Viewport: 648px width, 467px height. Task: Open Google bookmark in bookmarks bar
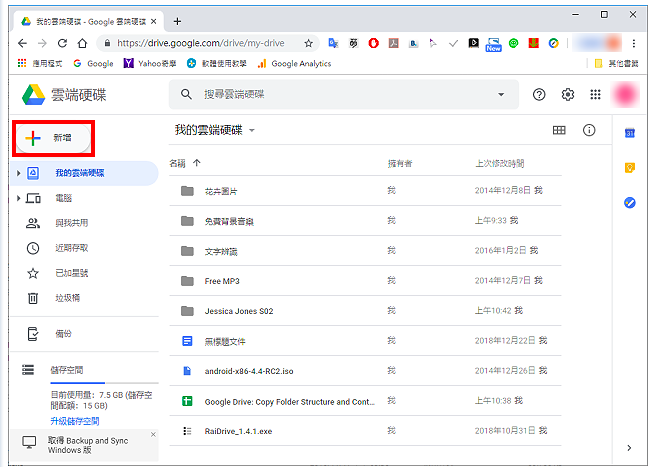(93, 63)
